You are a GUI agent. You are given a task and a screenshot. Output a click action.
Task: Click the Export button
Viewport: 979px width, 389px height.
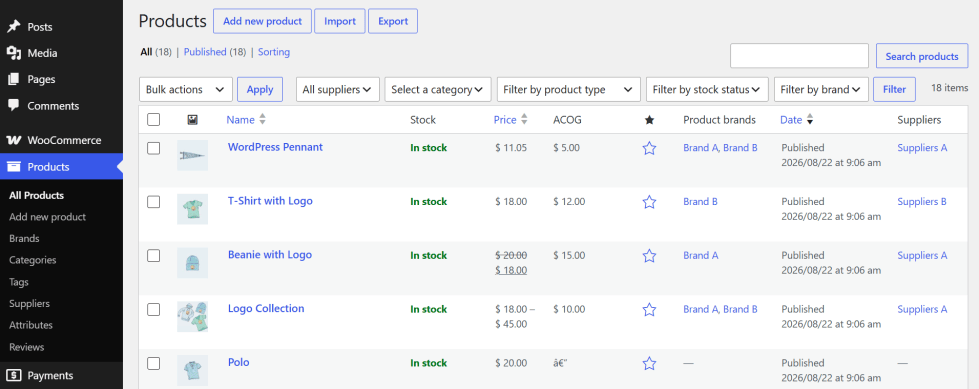click(393, 21)
